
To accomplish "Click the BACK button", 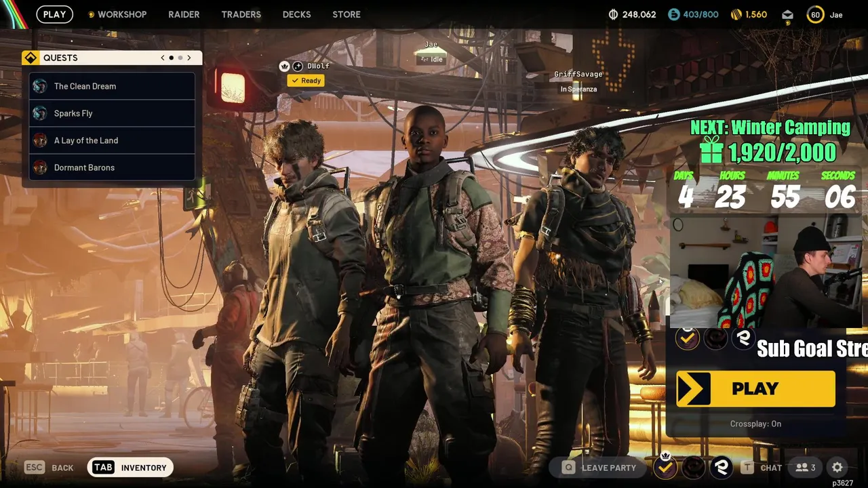I will coord(49,467).
